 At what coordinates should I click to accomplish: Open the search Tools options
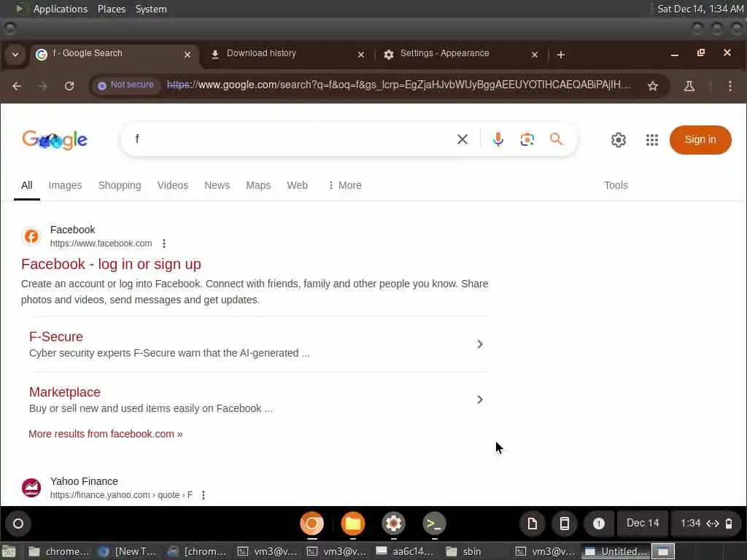click(x=616, y=185)
